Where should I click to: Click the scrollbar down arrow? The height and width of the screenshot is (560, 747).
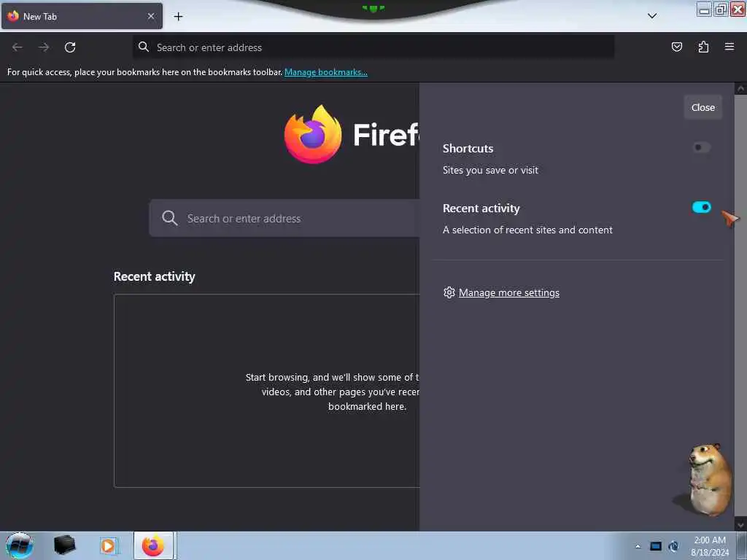740,525
